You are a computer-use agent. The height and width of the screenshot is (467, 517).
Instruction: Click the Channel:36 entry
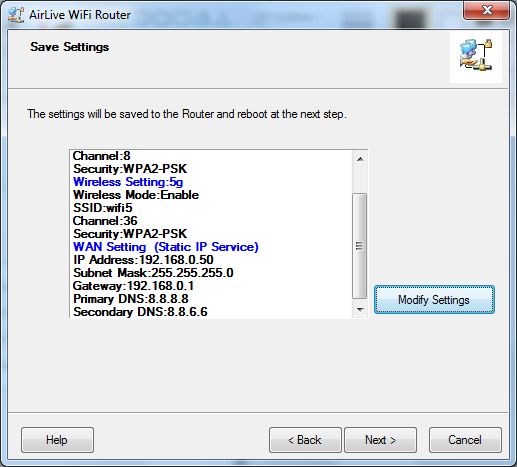pos(105,221)
